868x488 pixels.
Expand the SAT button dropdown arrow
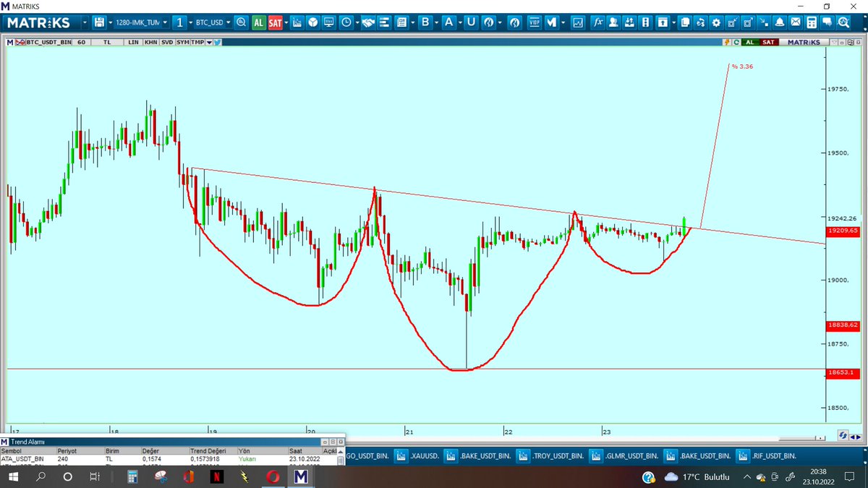pos(286,22)
